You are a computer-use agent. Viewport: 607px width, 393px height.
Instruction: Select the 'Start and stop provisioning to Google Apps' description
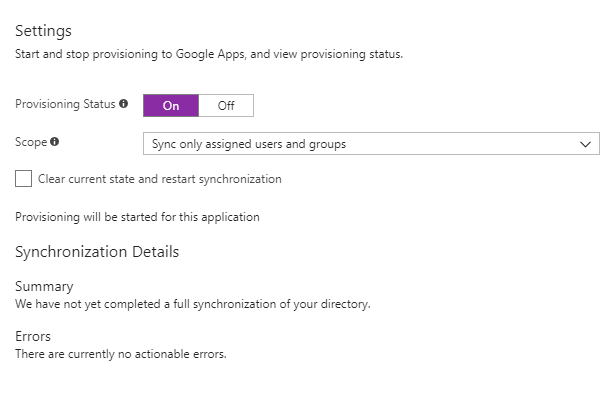pos(209,54)
